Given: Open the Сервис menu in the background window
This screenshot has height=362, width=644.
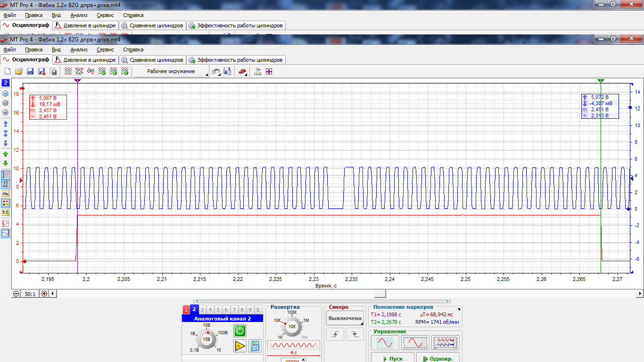Looking at the screenshot, I should [x=105, y=15].
